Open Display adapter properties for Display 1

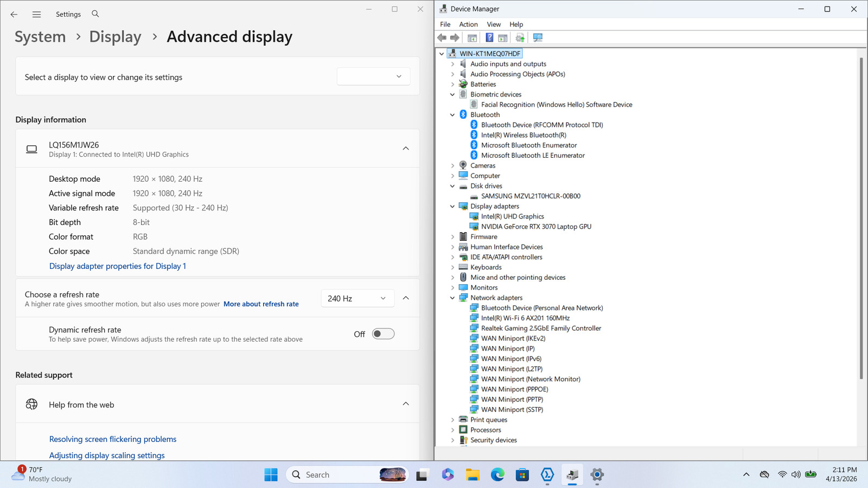click(118, 266)
